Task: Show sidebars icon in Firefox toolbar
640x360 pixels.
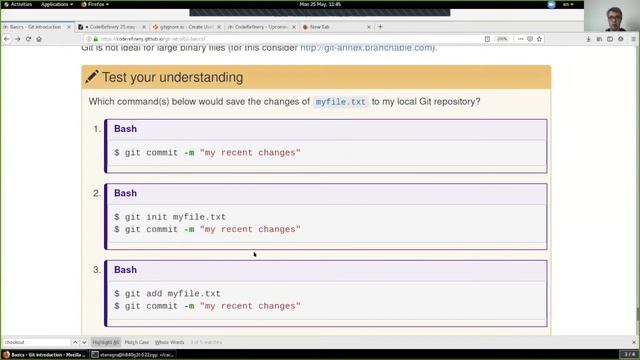Action: (610, 39)
